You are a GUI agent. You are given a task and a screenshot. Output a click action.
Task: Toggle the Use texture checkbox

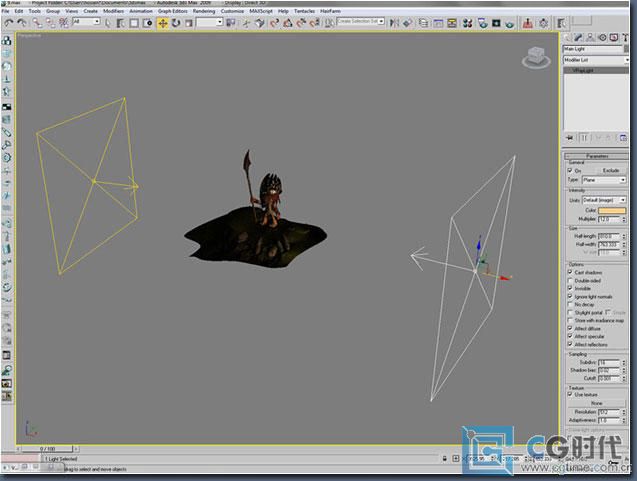pos(570,394)
